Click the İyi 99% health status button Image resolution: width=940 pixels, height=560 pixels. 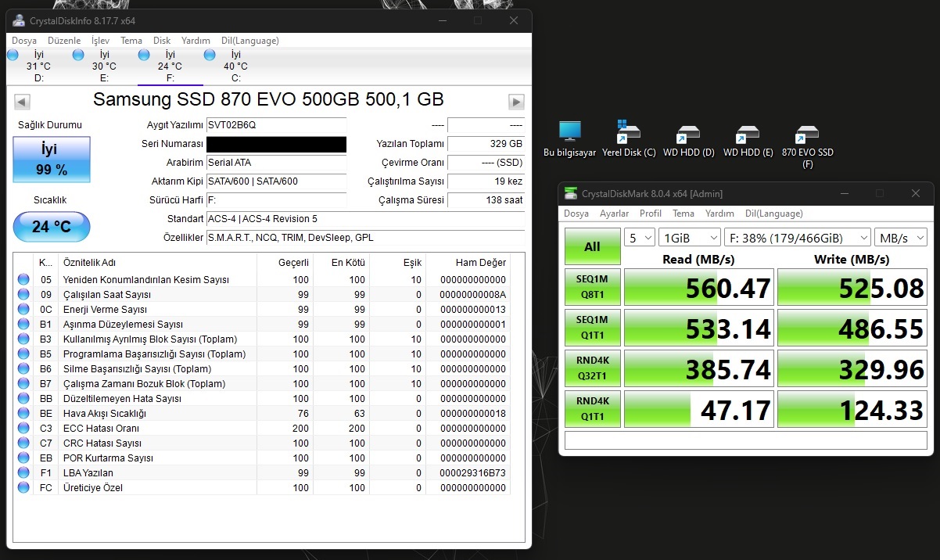[51, 160]
